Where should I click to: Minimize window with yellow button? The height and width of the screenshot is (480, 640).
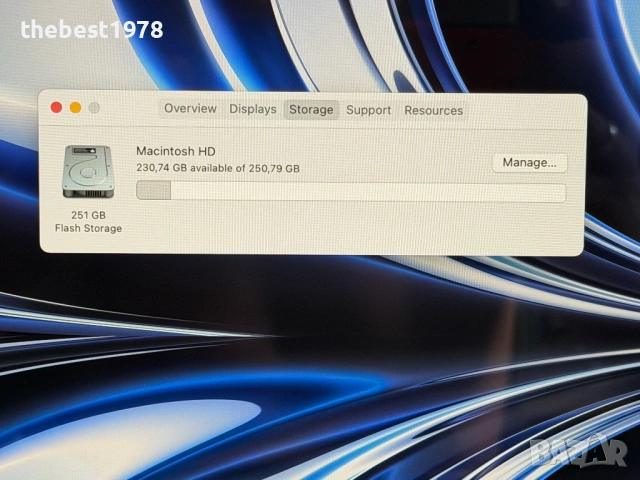click(76, 108)
